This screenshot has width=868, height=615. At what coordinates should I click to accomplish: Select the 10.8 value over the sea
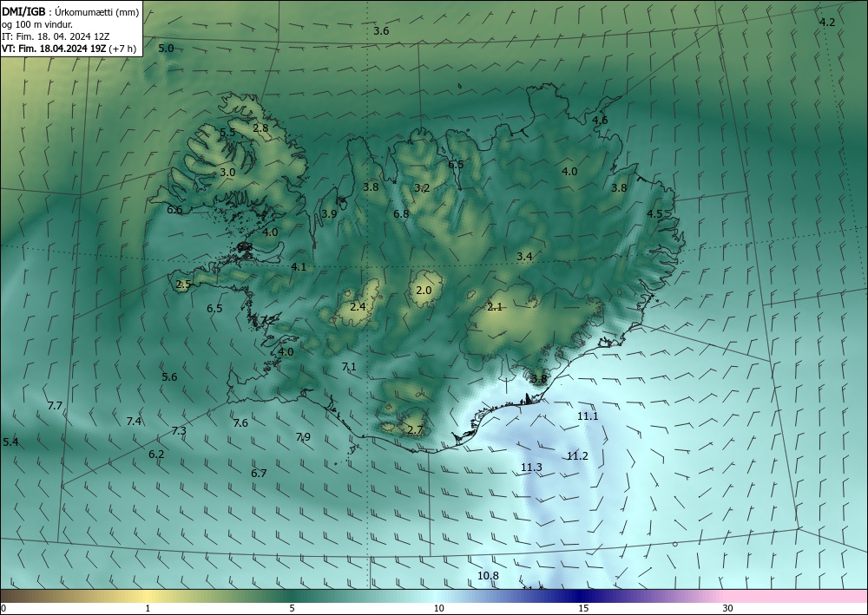point(488,576)
